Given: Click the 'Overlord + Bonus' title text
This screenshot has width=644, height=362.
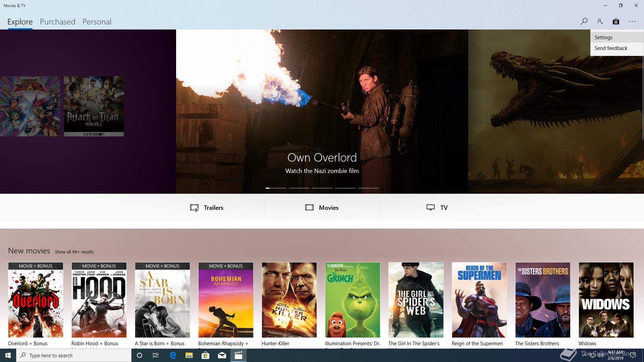Looking at the screenshot, I should pyautogui.click(x=28, y=344).
